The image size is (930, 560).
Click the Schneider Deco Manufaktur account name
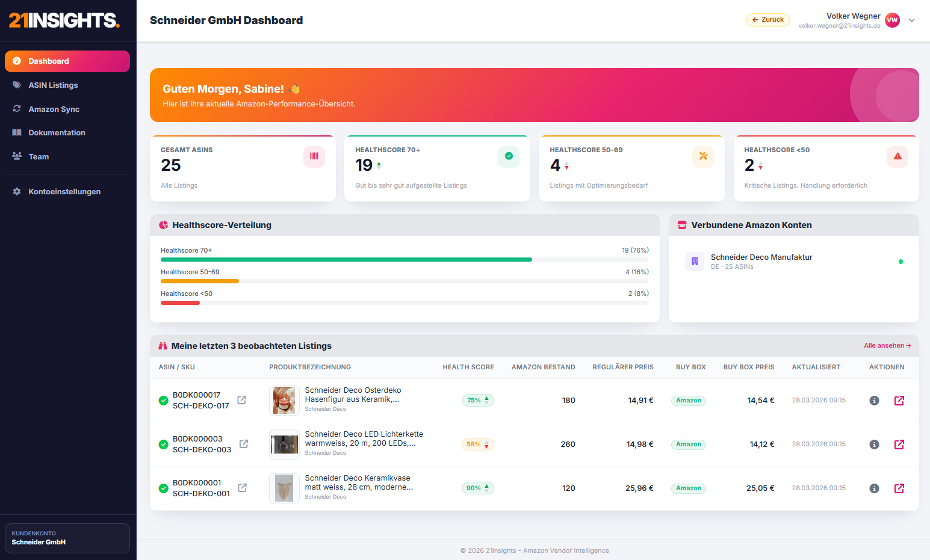pos(761,257)
